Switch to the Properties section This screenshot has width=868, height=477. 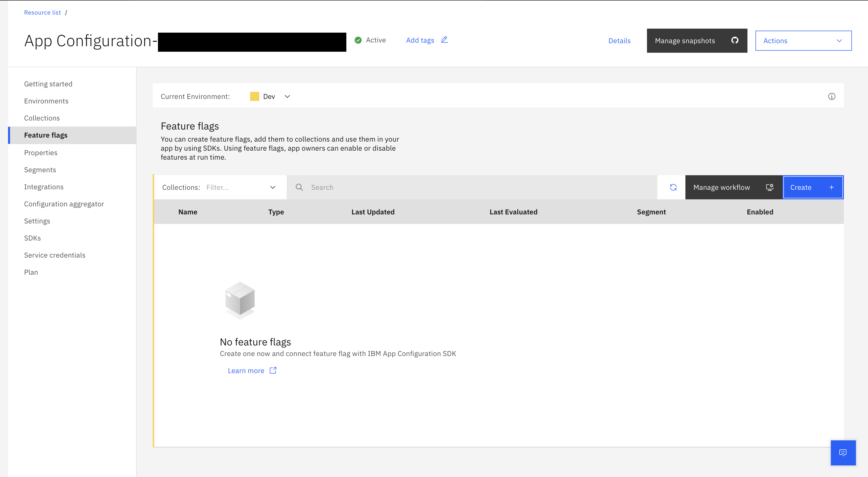coord(41,153)
